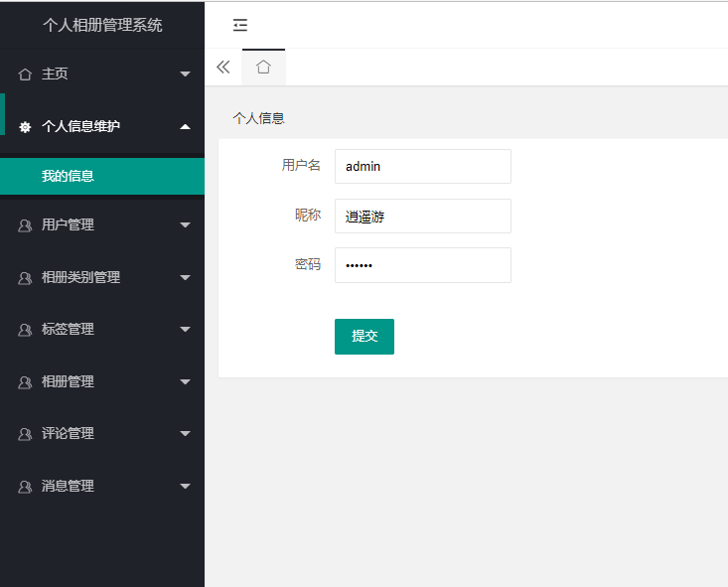The image size is (728, 587).
Task: Open 标签管理 menu item
Action: pyautogui.click(x=102, y=330)
